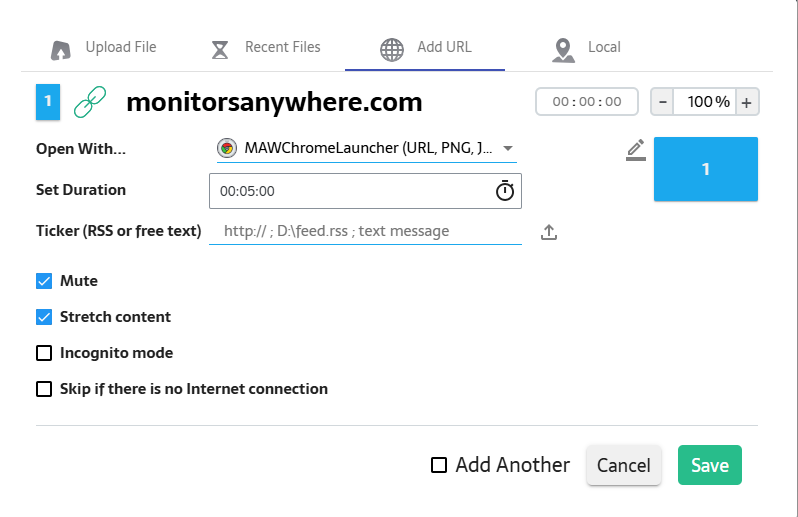This screenshot has width=798, height=517.
Task: Click the upload icon next to Ticker field
Action: (x=548, y=232)
